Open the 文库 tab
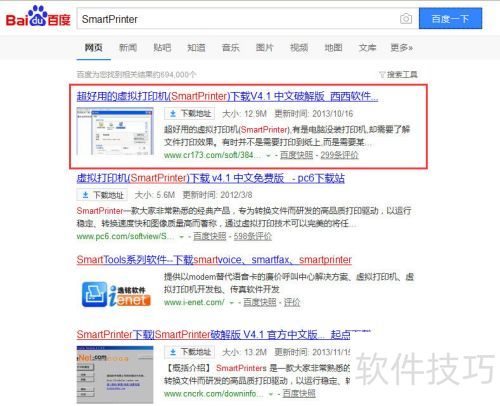Screen dimensions: 500x406 [367, 48]
